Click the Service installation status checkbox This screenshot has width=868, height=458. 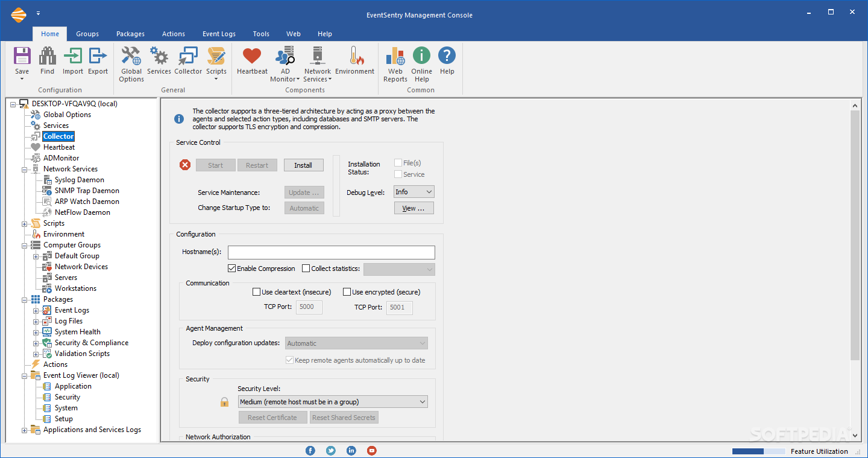pos(398,174)
